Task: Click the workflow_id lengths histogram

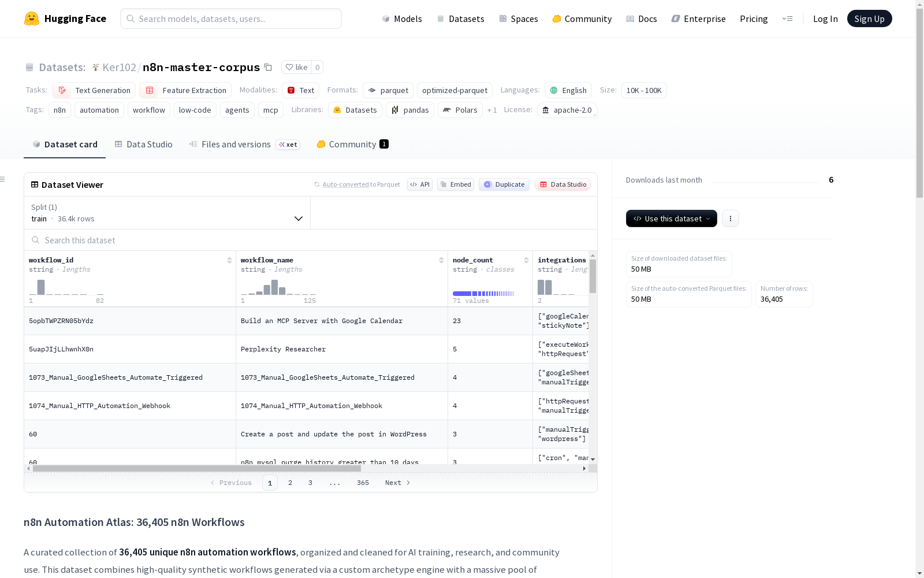Action: pyautogui.click(x=66, y=287)
